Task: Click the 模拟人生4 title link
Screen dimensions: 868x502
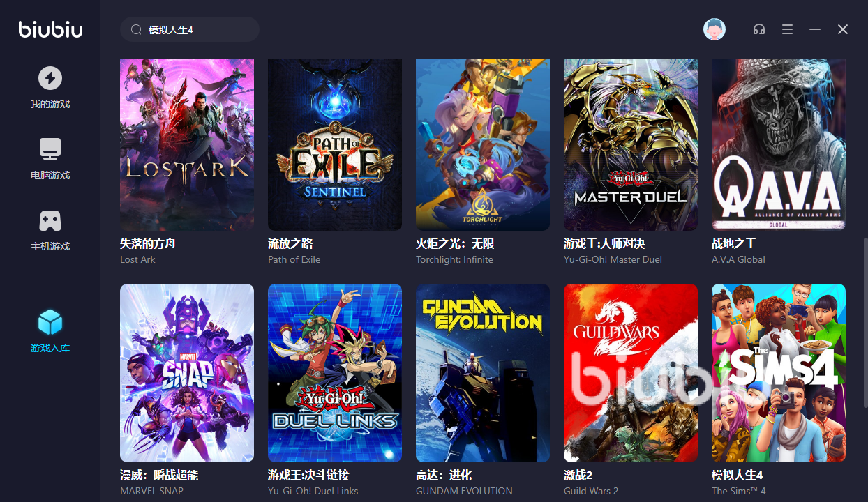Action: point(737,476)
